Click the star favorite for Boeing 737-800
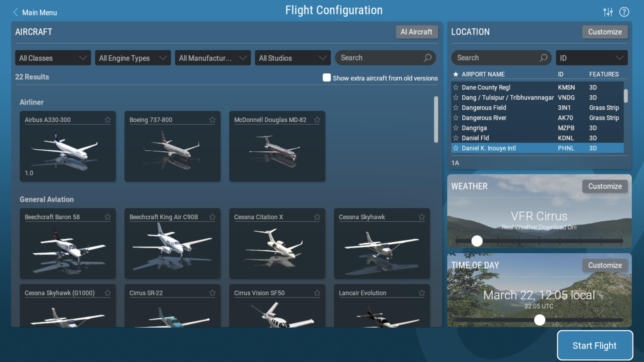 (213, 119)
